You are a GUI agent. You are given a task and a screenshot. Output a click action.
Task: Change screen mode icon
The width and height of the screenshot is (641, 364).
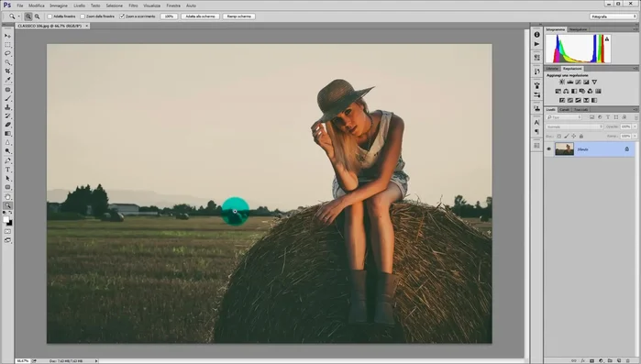pyautogui.click(x=7, y=240)
